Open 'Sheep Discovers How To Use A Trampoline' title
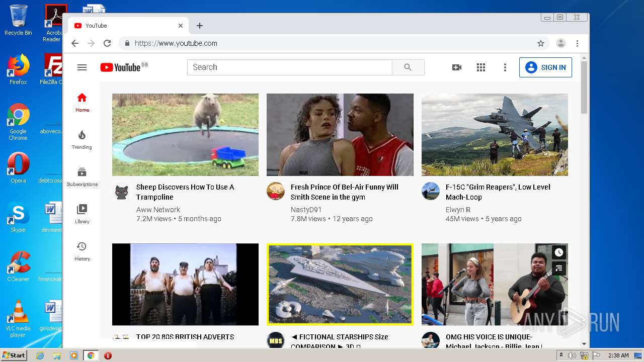Screen dimensions: 644x362 click(185, 192)
